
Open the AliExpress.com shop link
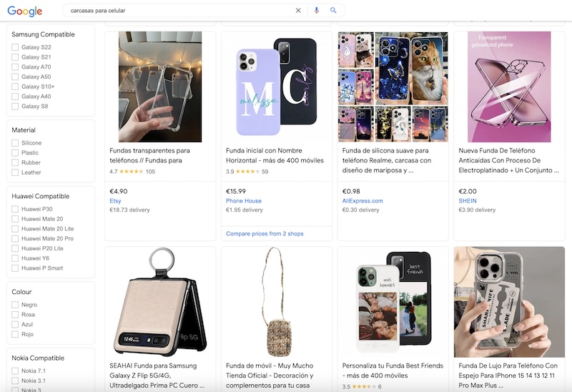point(363,201)
